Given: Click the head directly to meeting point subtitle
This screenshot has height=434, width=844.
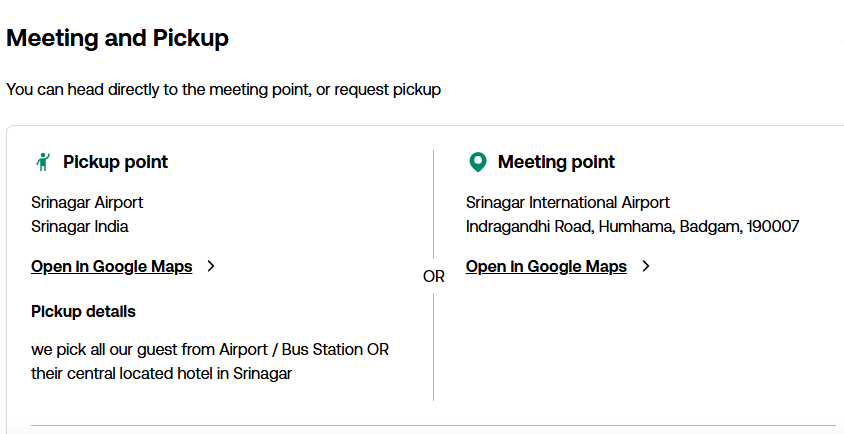Looking at the screenshot, I should [223, 90].
